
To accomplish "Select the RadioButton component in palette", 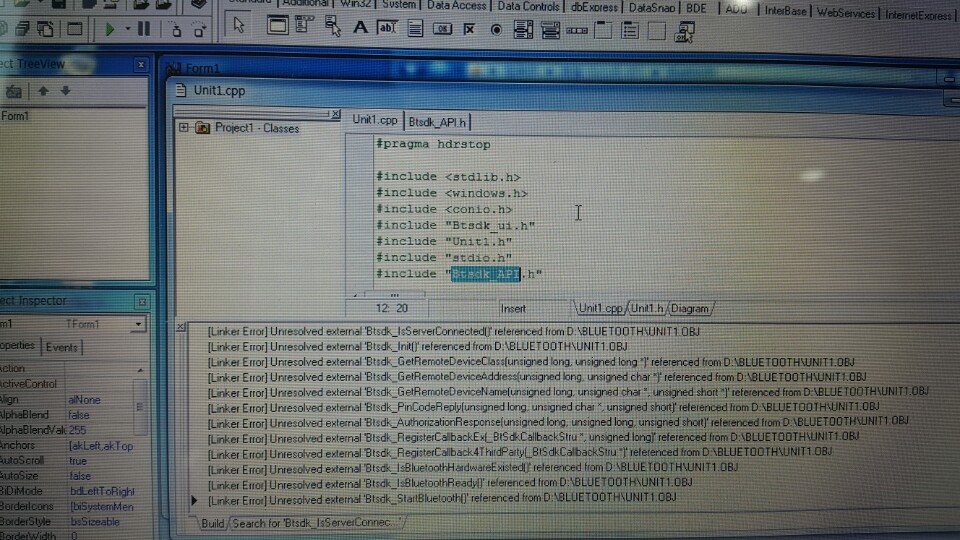I will [496, 29].
